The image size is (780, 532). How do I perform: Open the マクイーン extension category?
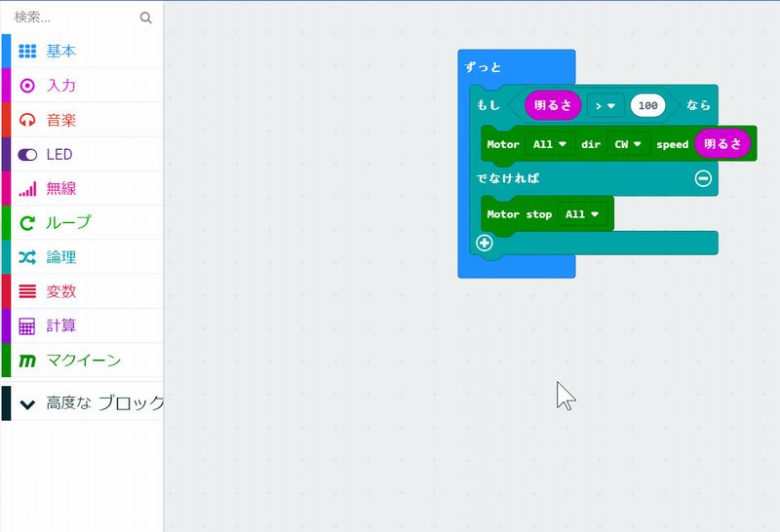(83, 361)
